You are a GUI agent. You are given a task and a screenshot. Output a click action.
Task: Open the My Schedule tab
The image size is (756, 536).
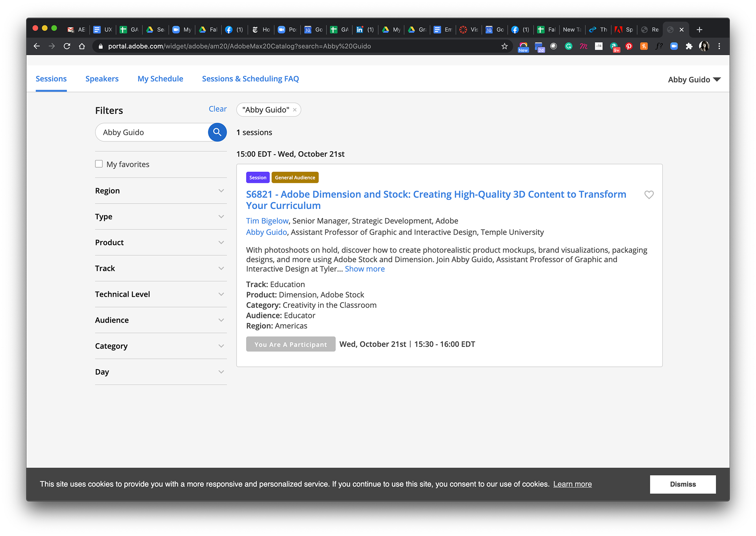(x=160, y=79)
